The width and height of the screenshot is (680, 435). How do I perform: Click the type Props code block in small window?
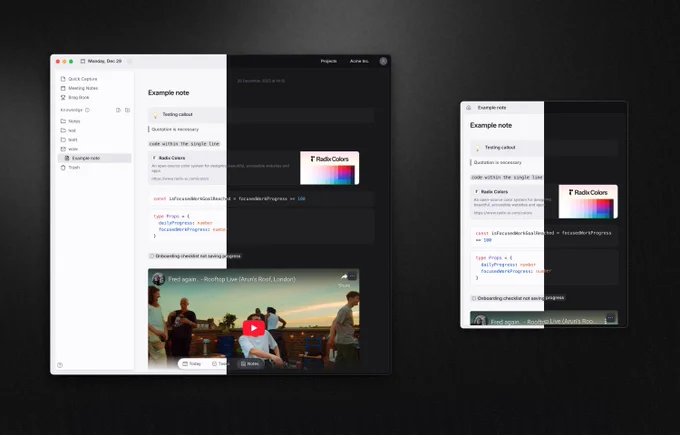pos(544,267)
